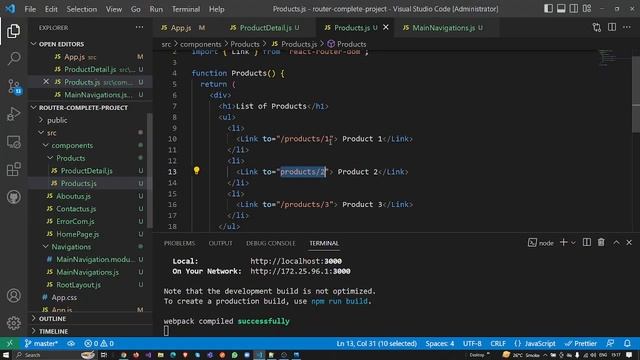
Task: Switch to the Output panel tab
Action: [220, 243]
